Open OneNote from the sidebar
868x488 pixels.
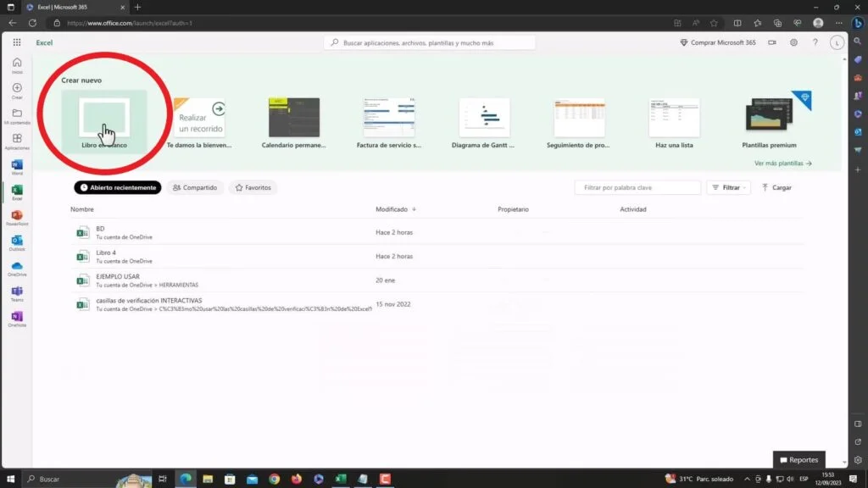pos(17,319)
